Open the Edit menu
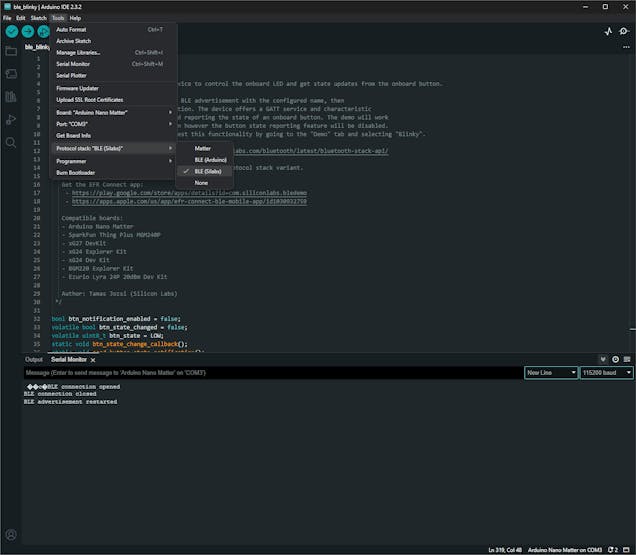The width and height of the screenshot is (636, 555). [21, 18]
